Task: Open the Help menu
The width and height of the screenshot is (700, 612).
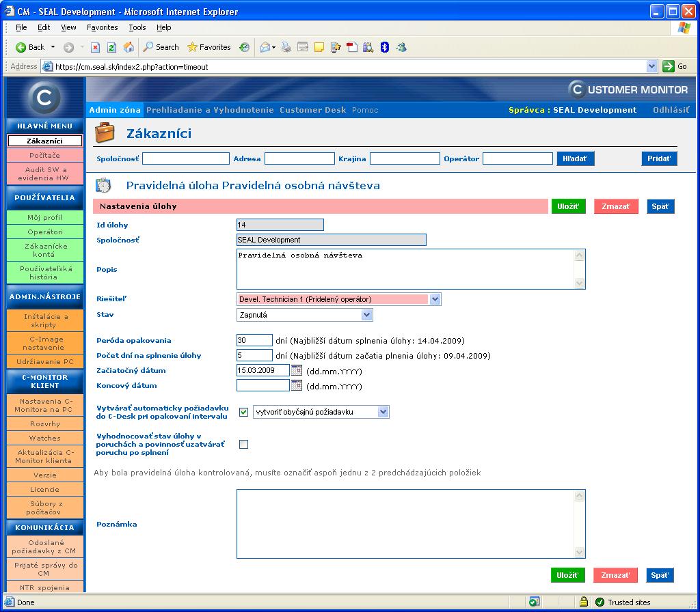Action: click(164, 27)
